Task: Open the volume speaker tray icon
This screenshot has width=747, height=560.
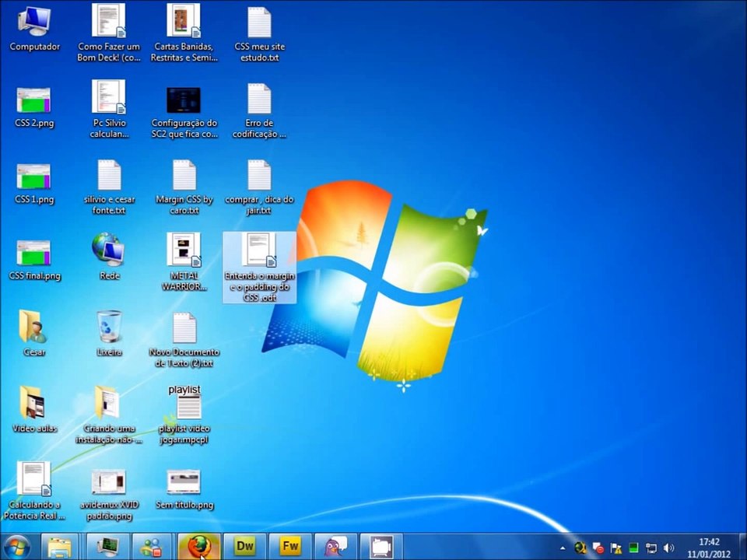Action: [668, 548]
